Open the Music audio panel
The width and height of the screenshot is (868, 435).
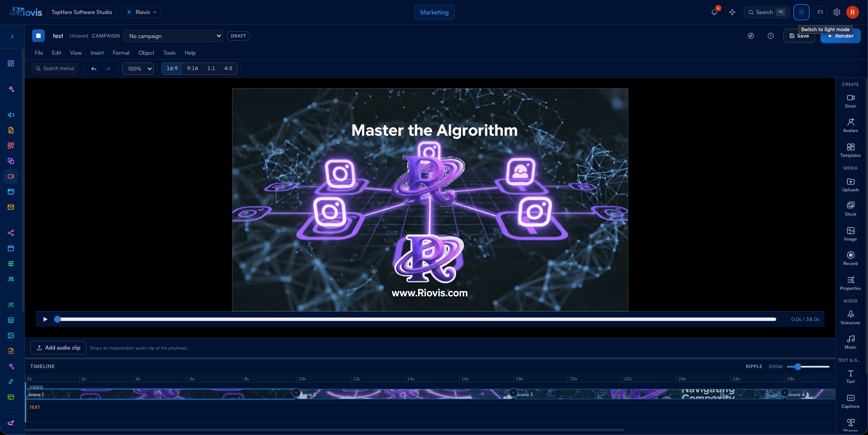(850, 342)
